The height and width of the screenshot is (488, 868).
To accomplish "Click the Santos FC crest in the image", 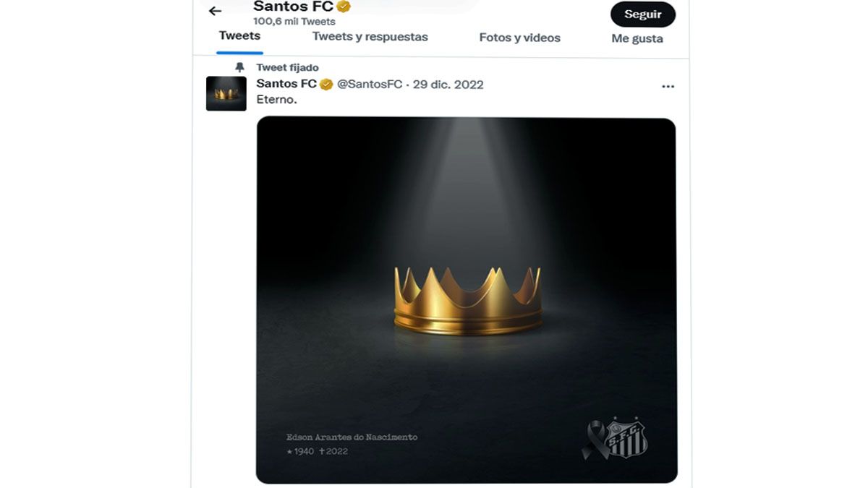I will [x=626, y=437].
